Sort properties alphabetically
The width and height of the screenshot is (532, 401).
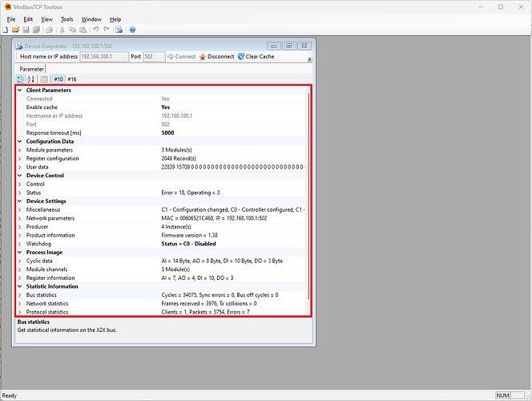[31, 79]
